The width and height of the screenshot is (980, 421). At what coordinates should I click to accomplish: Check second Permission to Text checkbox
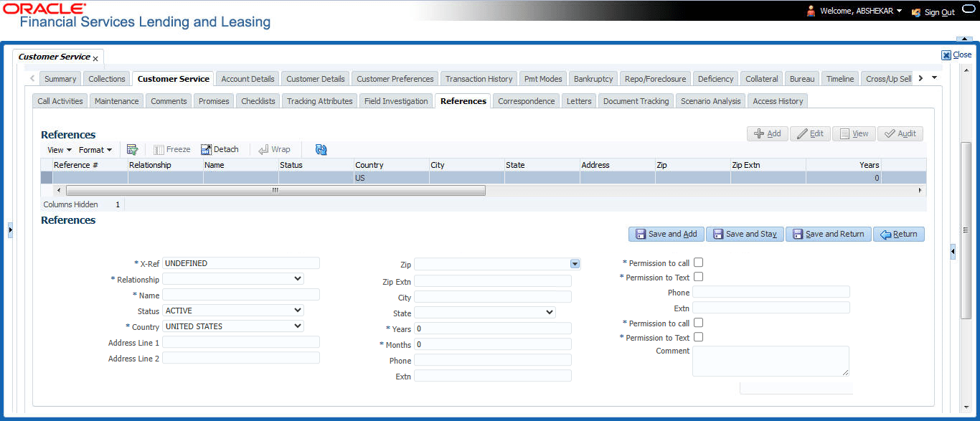tap(698, 337)
